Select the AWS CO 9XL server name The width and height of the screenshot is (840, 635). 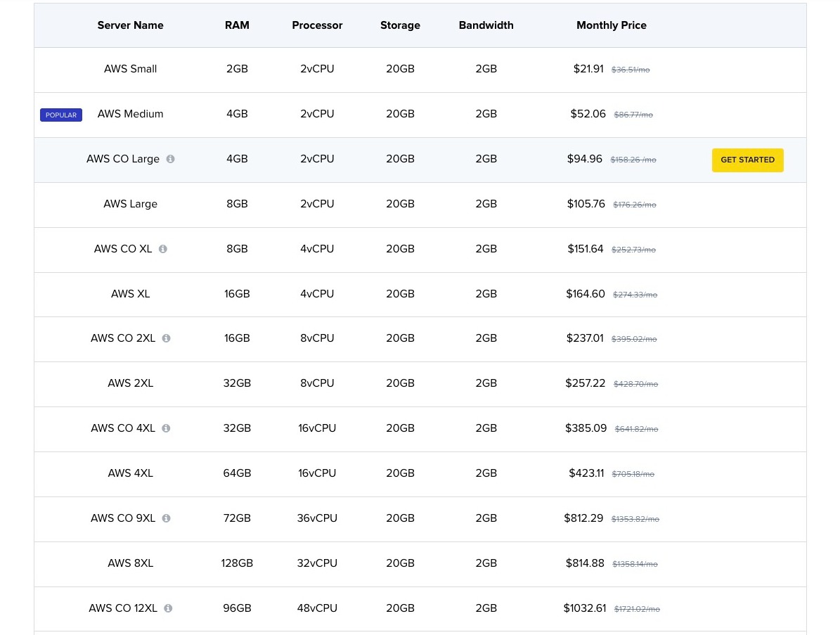[x=123, y=519]
